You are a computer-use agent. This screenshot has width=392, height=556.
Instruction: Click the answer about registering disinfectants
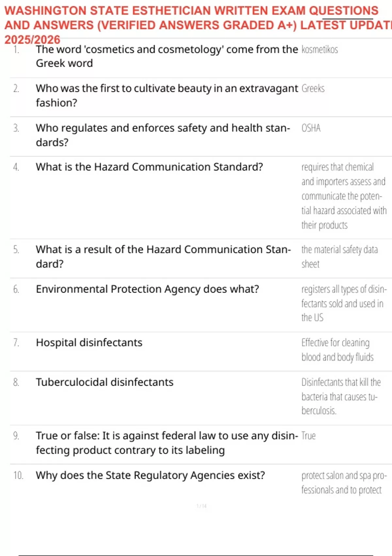[344, 303]
